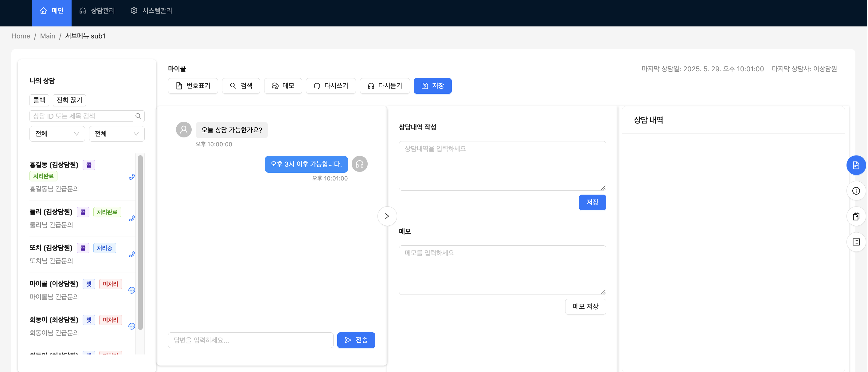Click the consultation list scrollbar

point(140,243)
